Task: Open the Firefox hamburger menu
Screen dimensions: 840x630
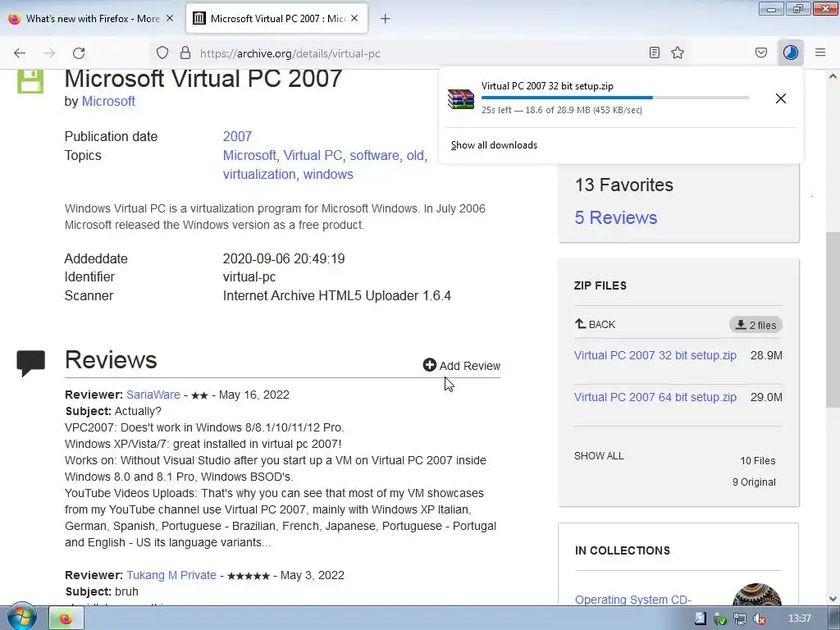Action: (x=820, y=52)
